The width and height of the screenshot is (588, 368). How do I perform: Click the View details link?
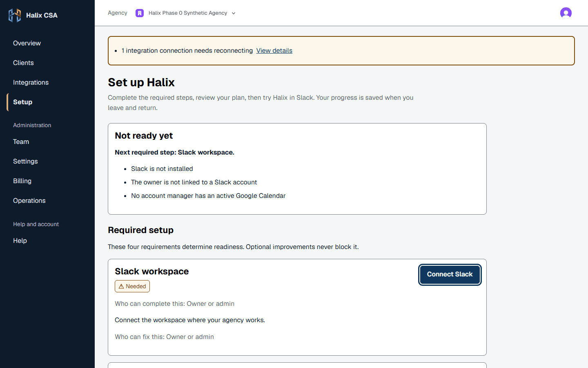(274, 50)
